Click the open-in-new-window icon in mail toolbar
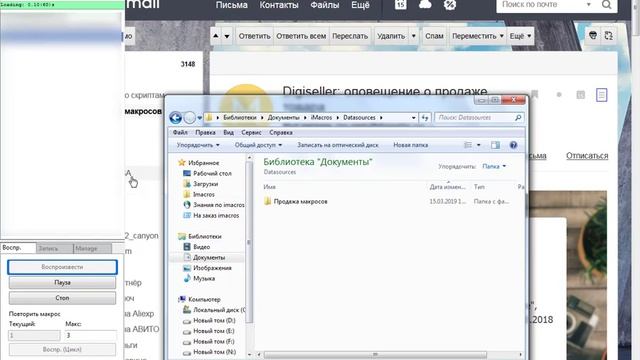The image size is (640, 360). coord(609,36)
